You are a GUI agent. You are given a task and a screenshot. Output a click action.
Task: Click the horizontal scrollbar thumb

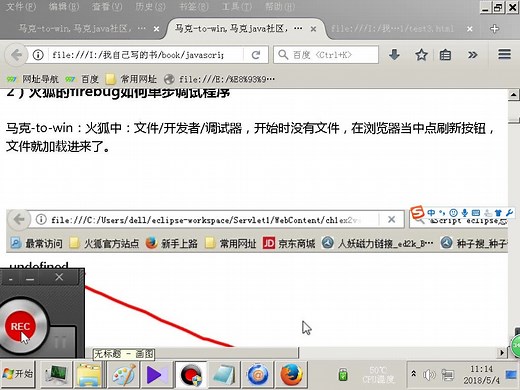[x=192, y=352]
